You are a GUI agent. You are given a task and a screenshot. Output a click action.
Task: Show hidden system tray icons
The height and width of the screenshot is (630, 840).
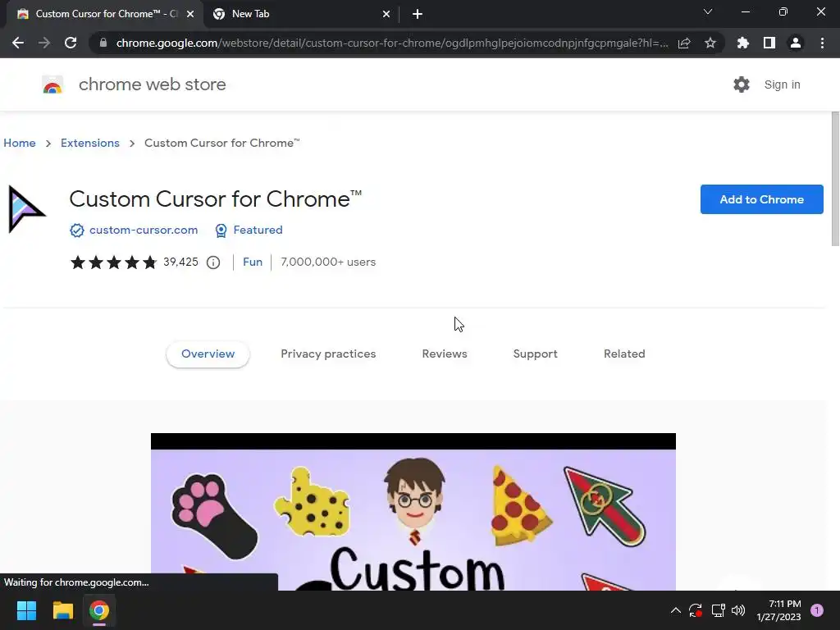tap(676, 610)
